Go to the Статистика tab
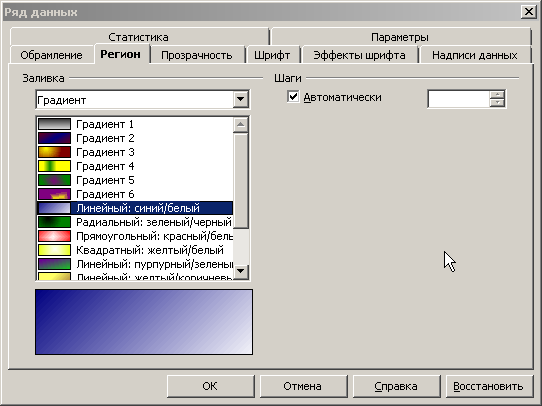 [x=139, y=37]
